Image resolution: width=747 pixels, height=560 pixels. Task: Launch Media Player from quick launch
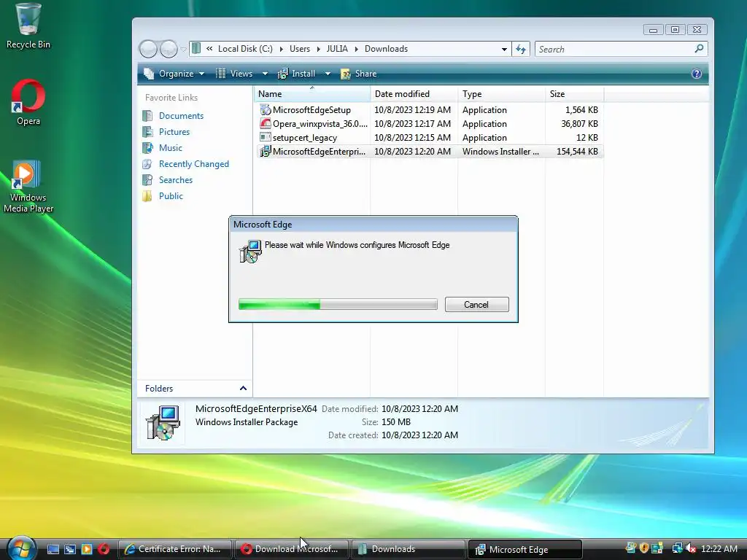point(87,549)
